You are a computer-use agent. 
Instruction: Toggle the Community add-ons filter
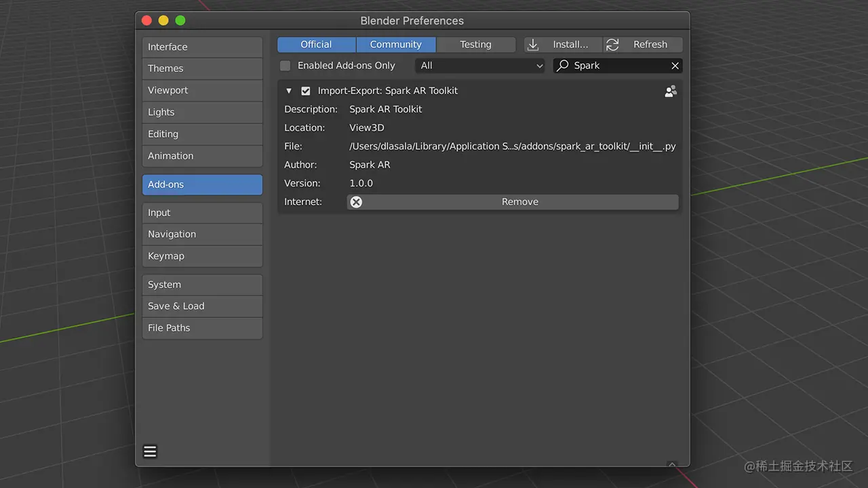click(396, 45)
